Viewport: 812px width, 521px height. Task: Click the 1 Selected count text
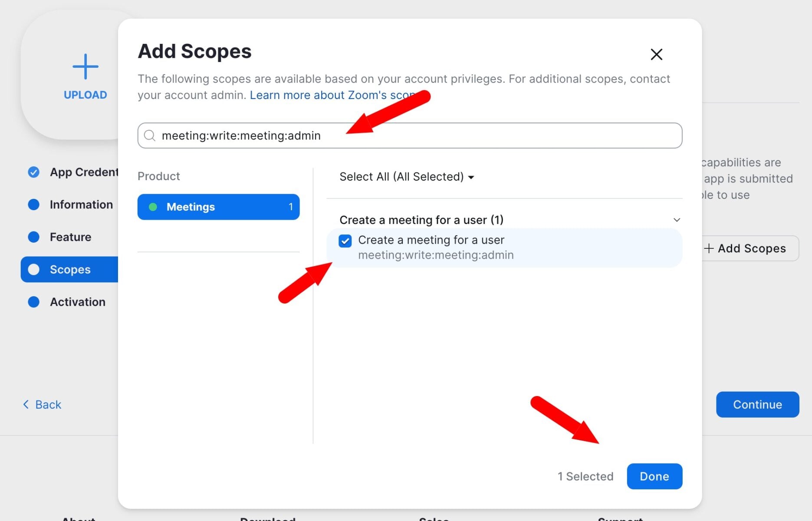click(585, 476)
